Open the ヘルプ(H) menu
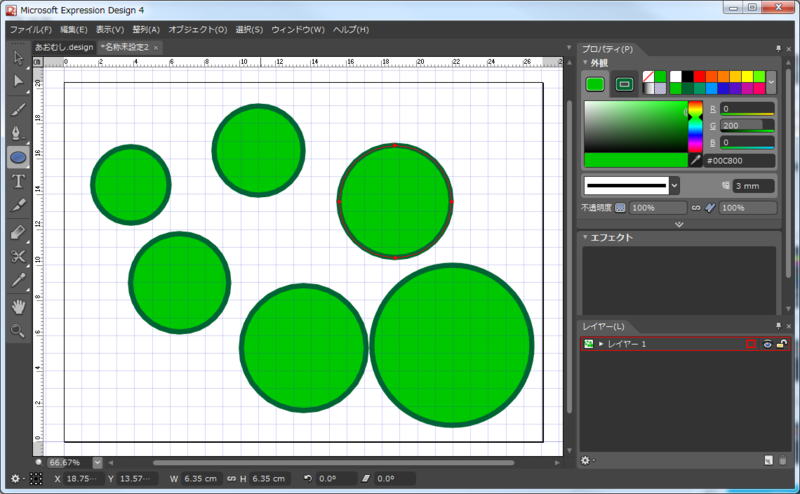Screen dimensions: 800x494 click(x=351, y=30)
